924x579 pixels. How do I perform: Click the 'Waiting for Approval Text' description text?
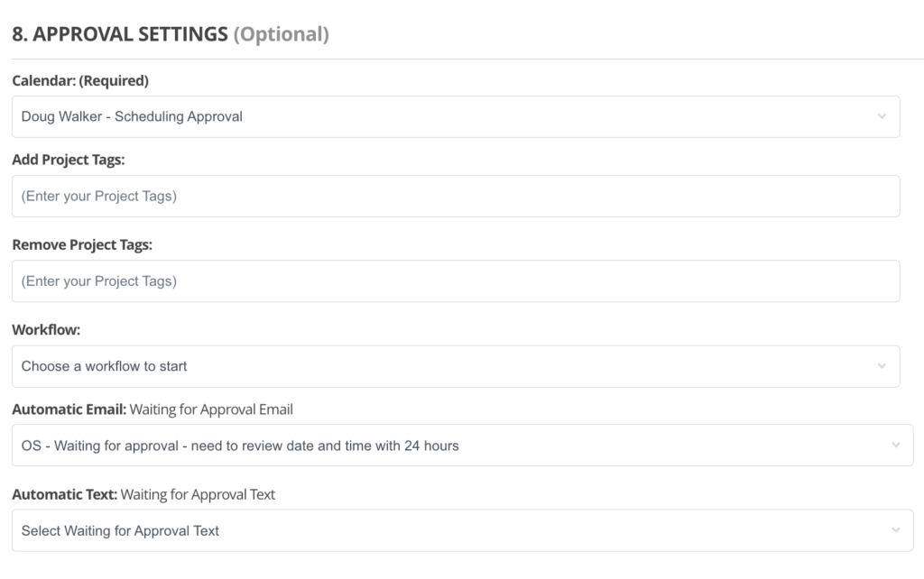click(198, 494)
